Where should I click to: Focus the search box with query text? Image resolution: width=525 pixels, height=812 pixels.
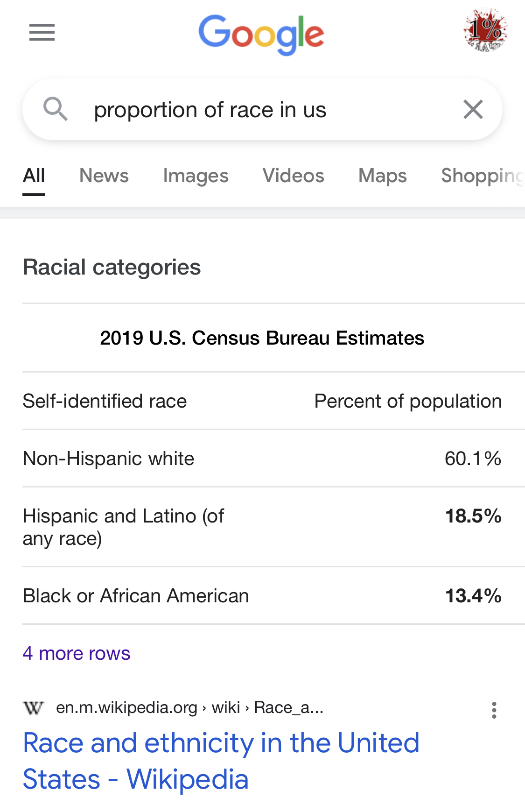262,110
